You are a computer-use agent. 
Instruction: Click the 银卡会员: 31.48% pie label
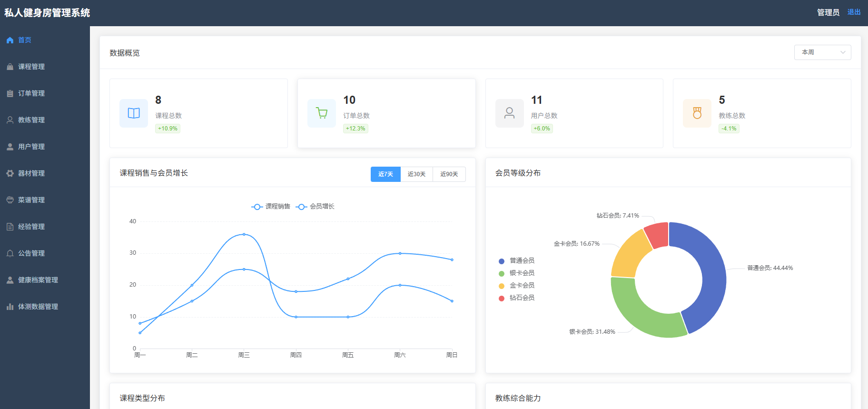tap(592, 332)
